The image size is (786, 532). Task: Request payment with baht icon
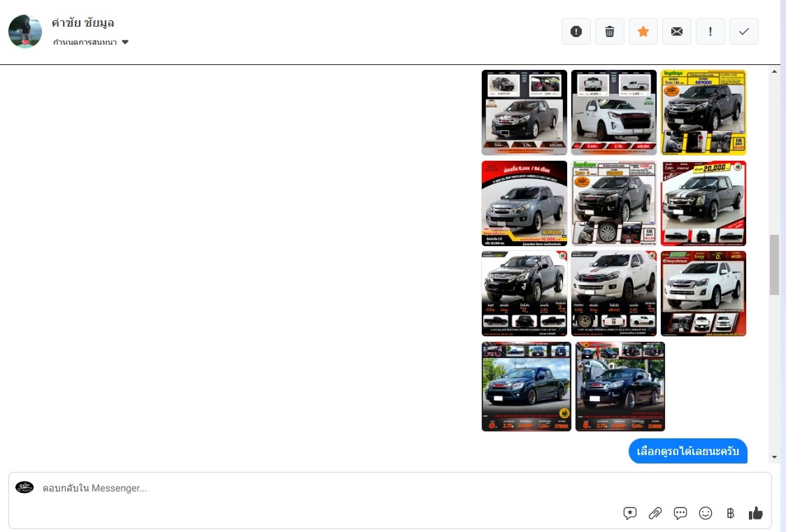730,513
